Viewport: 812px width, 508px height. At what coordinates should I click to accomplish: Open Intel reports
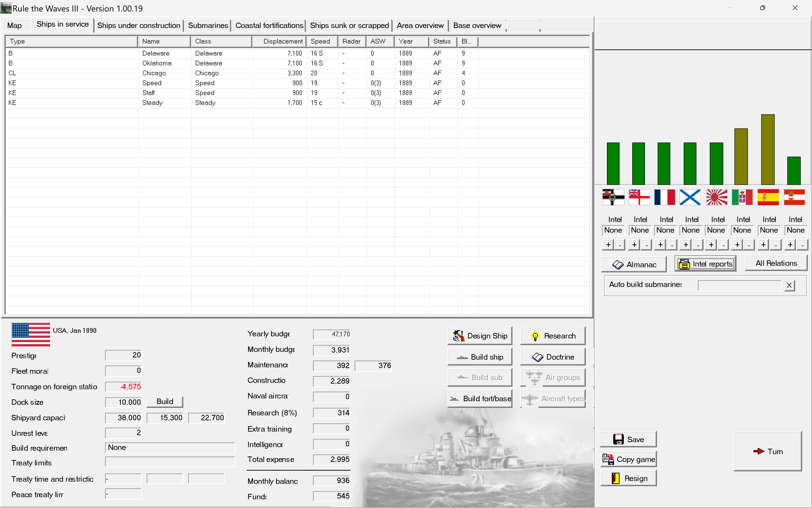pos(705,264)
